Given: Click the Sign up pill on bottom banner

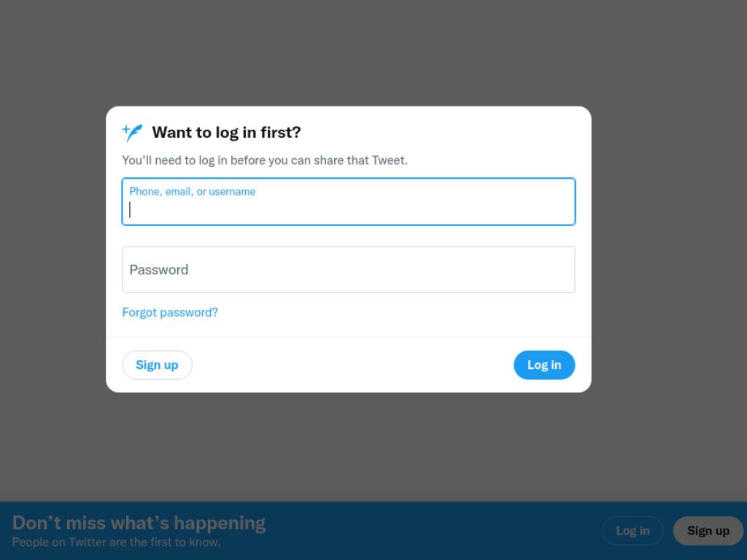Looking at the screenshot, I should point(708,531).
